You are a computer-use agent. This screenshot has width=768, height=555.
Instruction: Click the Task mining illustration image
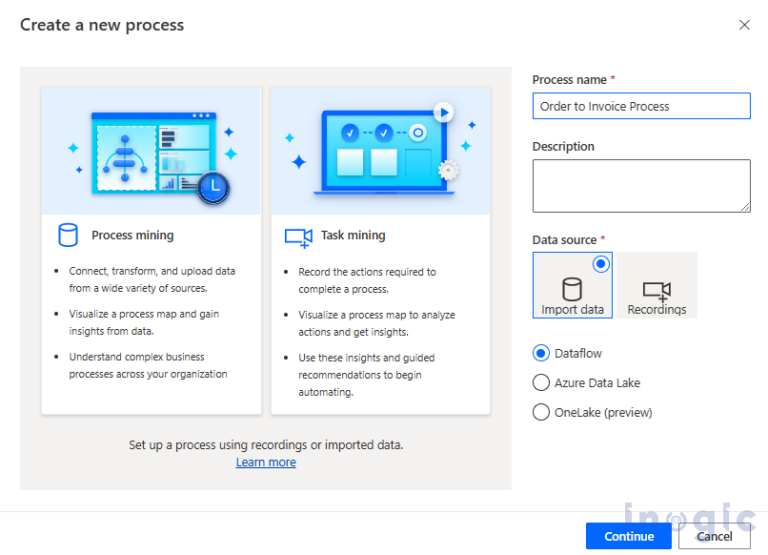tap(380, 150)
